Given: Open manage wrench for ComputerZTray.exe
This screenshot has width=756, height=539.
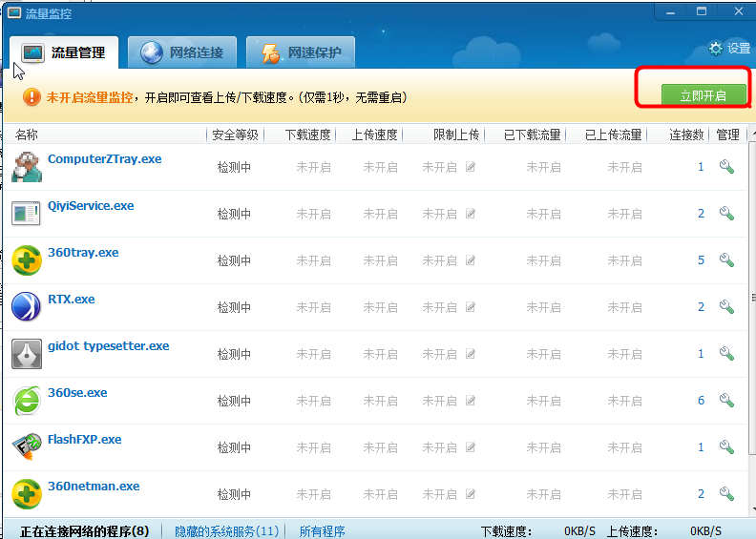Looking at the screenshot, I should (726, 167).
